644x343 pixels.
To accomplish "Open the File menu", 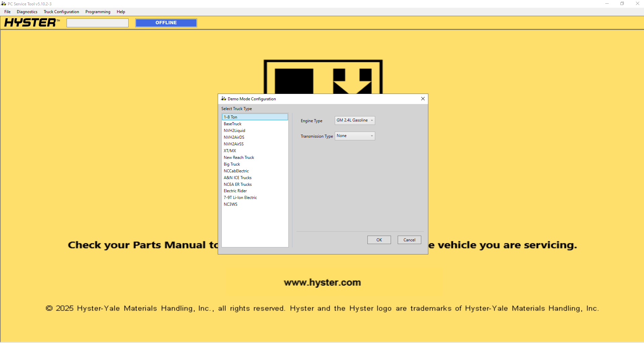I will 7,12.
